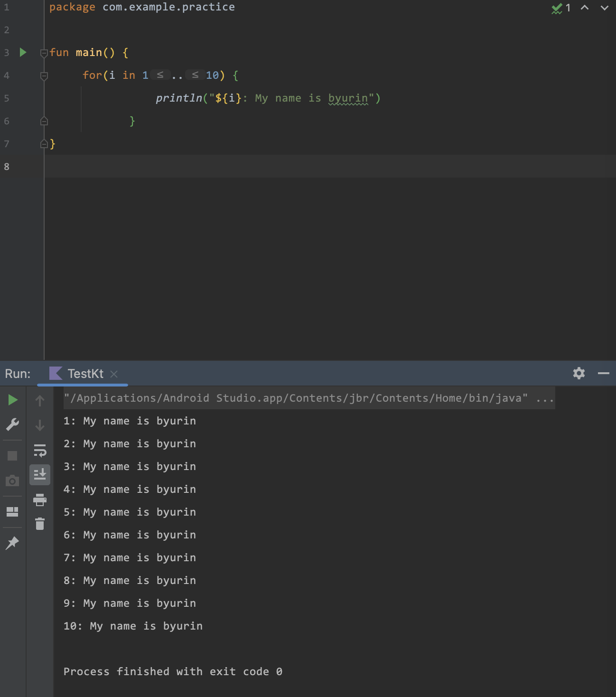Run main from the green gutter arrow
This screenshot has width=616, height=697.
23,52
